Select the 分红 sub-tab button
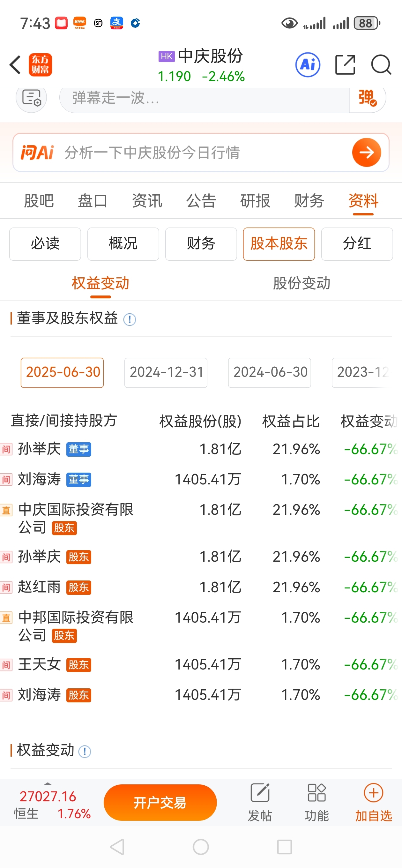Image resolution: width=402 pixels, height=868 pixels. [357, 243]
